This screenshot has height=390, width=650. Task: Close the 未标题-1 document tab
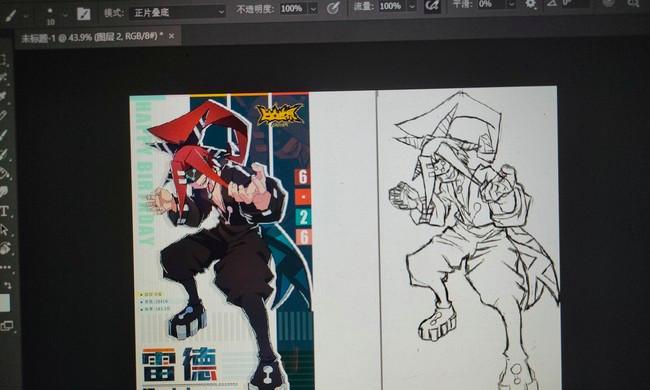coord(172,36)
